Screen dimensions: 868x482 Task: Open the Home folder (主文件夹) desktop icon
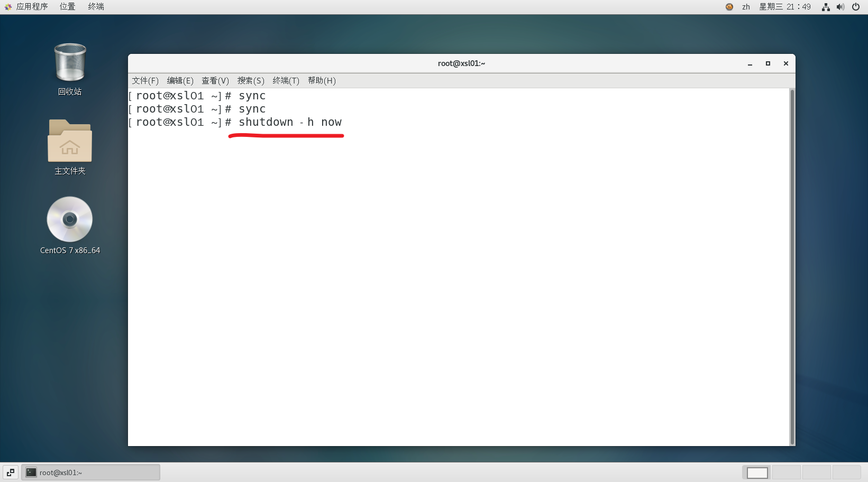70,141
